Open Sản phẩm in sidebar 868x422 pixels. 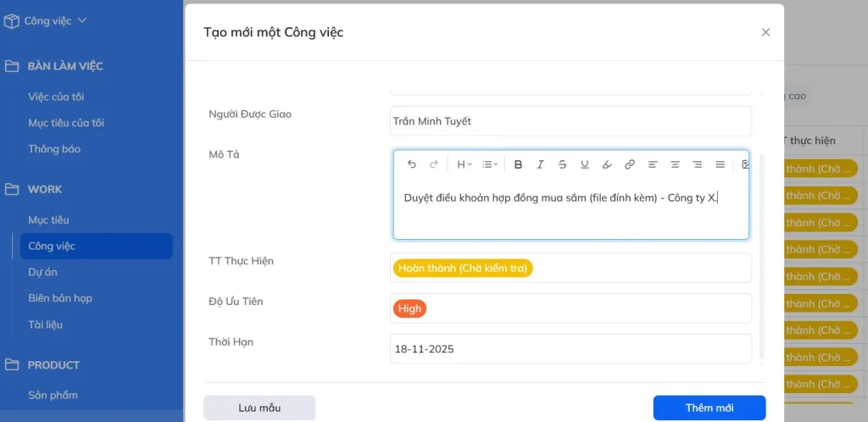click(53, 395)
